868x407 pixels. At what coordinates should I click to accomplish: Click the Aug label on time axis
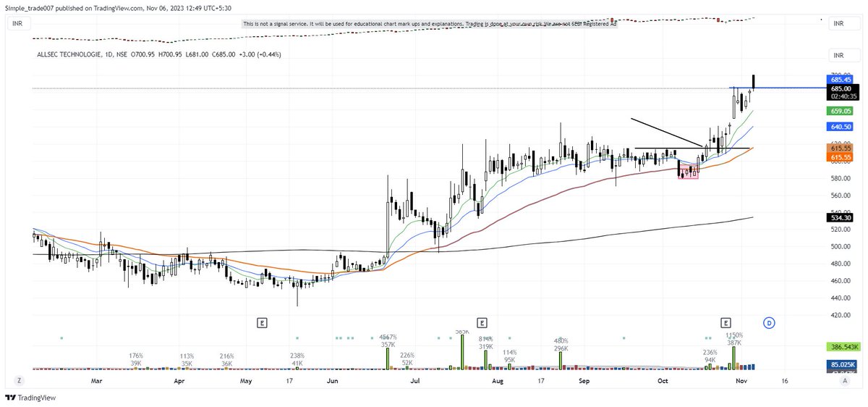tap(498, 379)
